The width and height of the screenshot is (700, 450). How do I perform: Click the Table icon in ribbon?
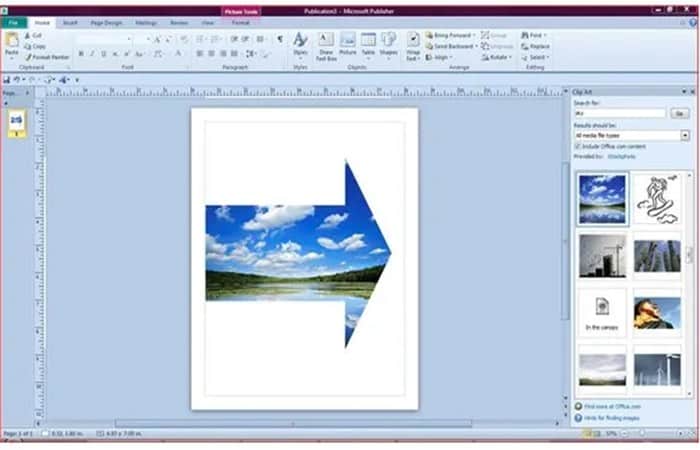coord(368,44)
